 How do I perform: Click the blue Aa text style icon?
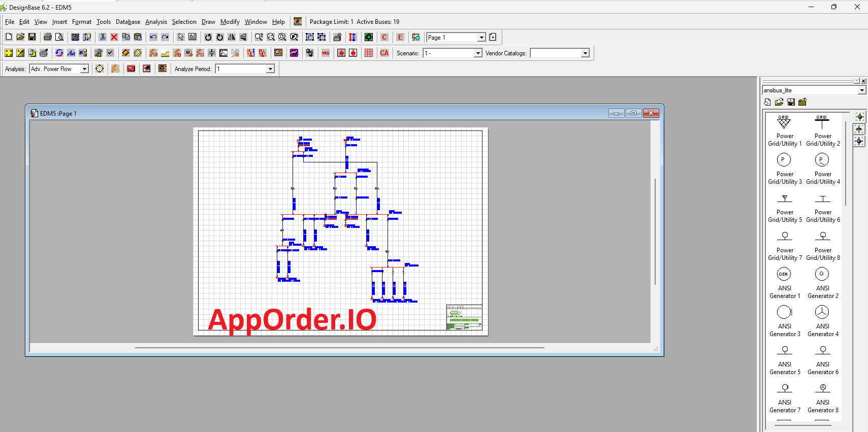click(71, 53)
